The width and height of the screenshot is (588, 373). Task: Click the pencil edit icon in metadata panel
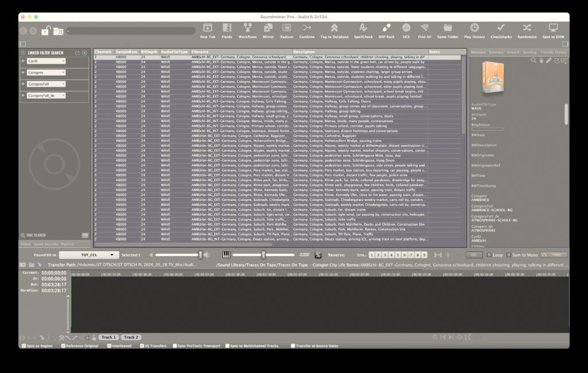click(548, 60)
